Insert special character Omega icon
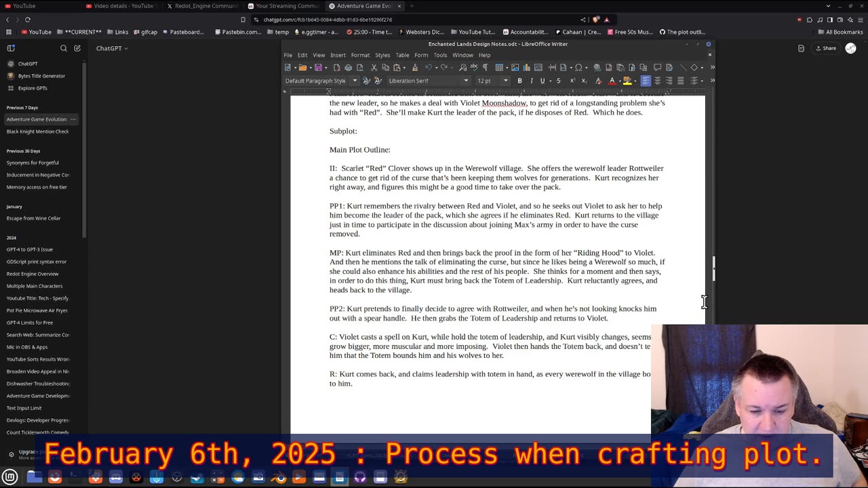The width and height of the screenshot is (868, 488). pos(578,67)
